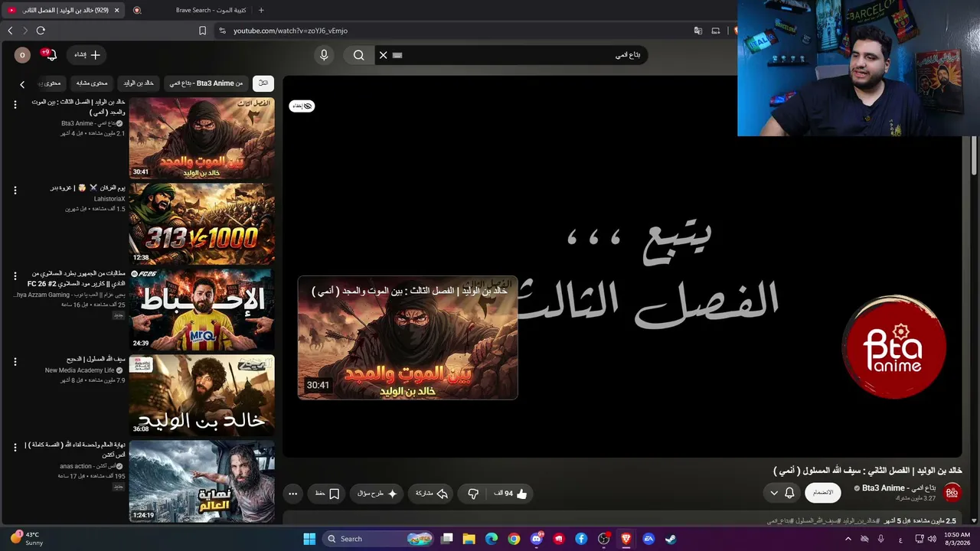Open a new browser tab
Image resolution: width=980 pixels, height=551 pixels.
point(261,10)
